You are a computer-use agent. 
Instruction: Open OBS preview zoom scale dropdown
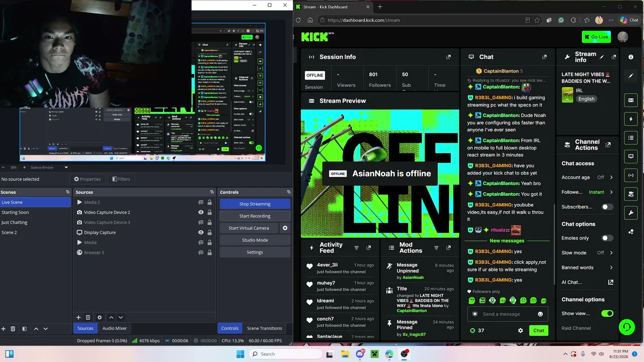[x=66, y=167]
